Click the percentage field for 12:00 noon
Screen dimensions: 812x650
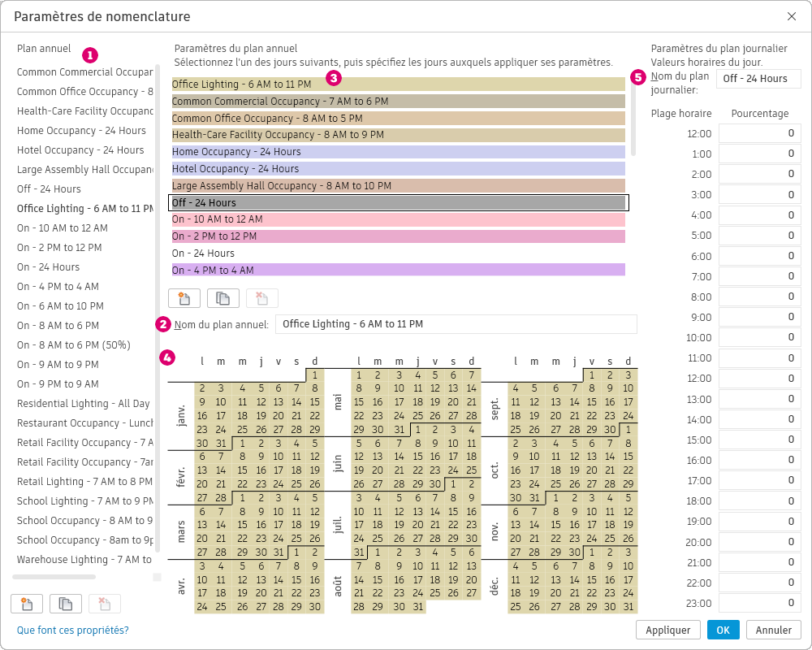point(760,379)
